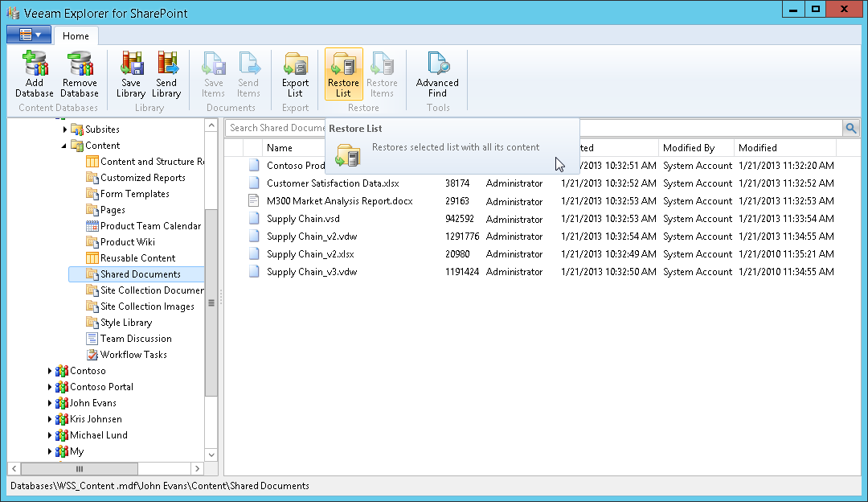
Task: Click the status bar database path
Action: click(160, 486)
